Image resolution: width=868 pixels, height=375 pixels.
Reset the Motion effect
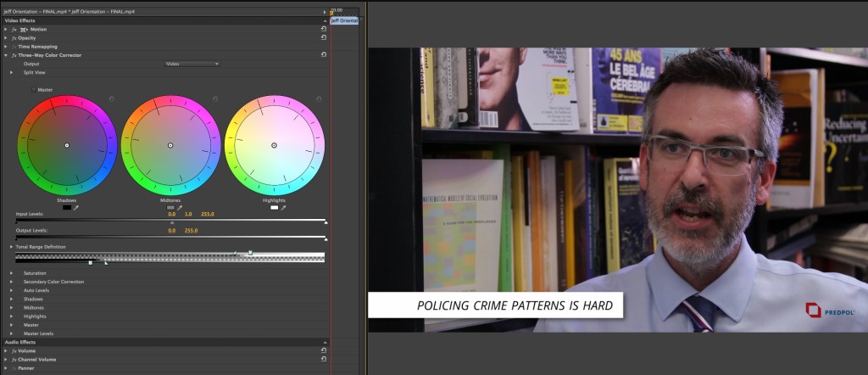pyautogui.click(x=323, y=29)
